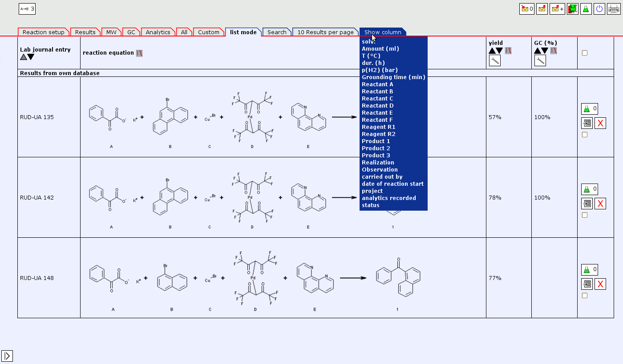The image size is (623, 364).
Task: Open the Search tab
Action: [277, 32]
